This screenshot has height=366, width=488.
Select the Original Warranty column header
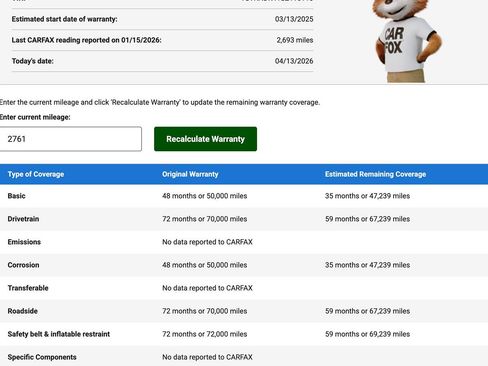pyautogui.click(x=190, y=174)
